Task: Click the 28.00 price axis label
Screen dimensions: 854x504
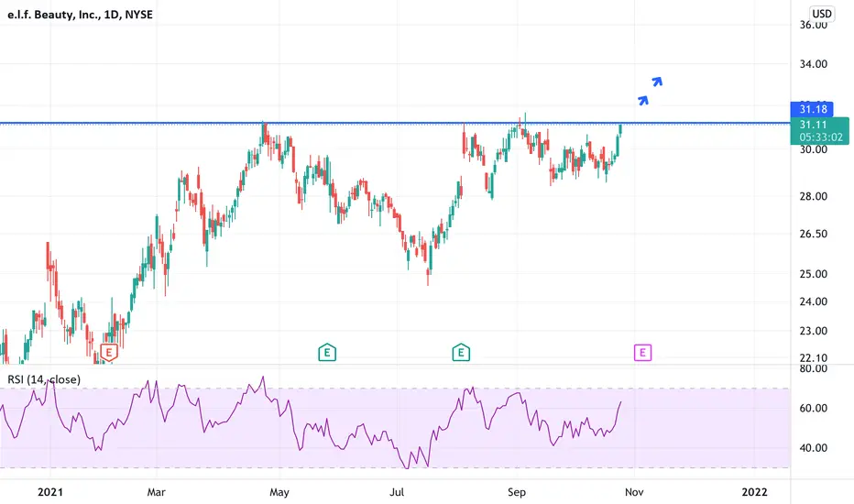Action: pos(813,196)
